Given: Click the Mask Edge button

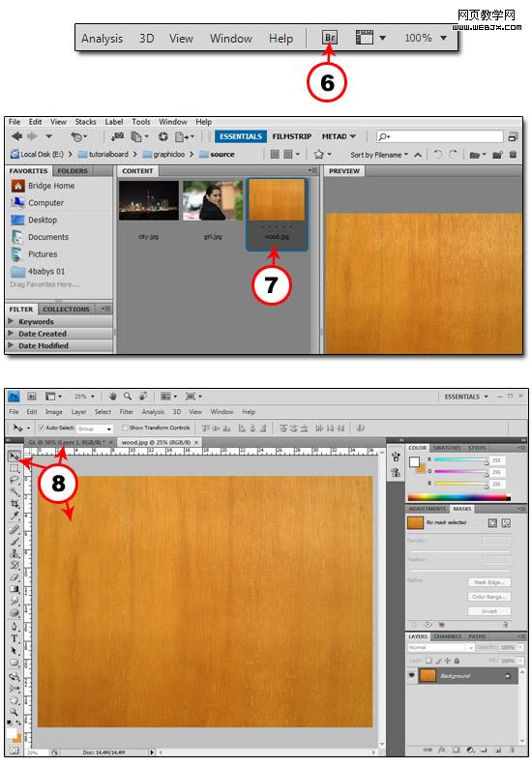Looking at the screenshot, I should (488, 582).
